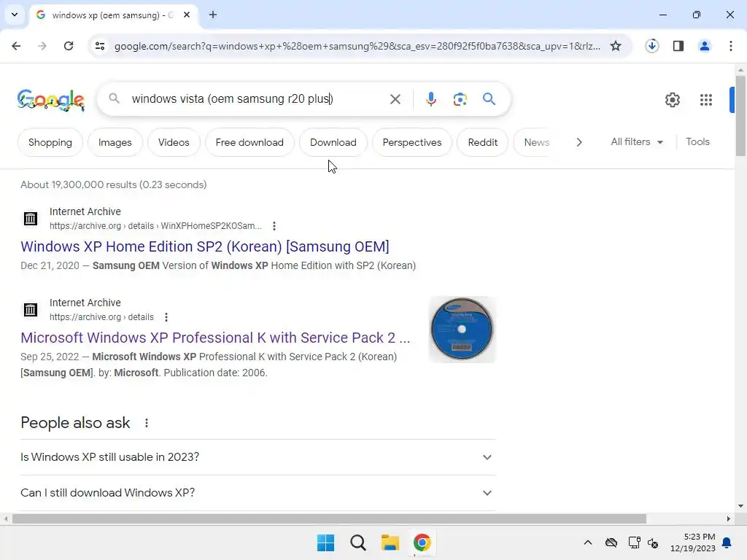Open the clock and date panel

[693, 542]
